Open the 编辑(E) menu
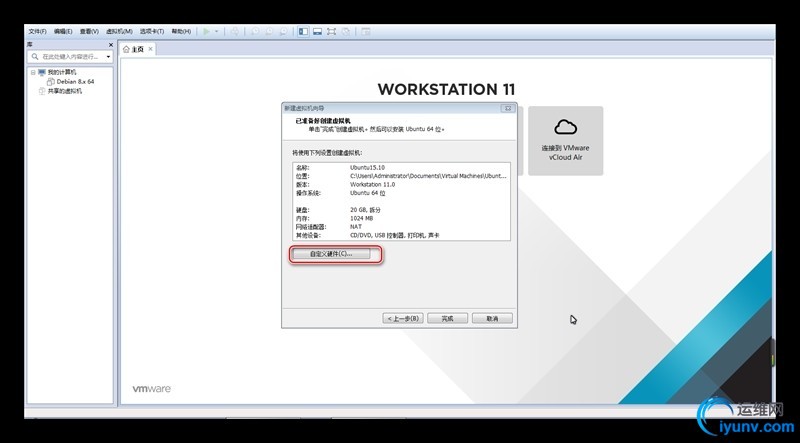 pyautogui.click(x=63, y=32)
